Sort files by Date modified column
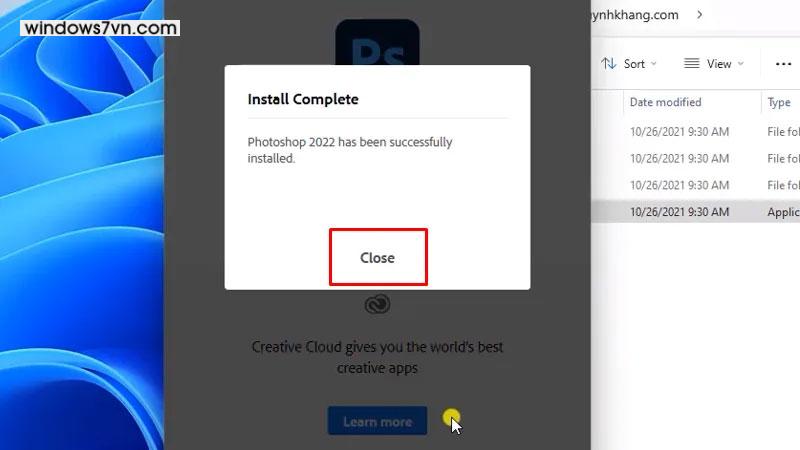The width and height of the screenshot is (800, 450). pos(666,102)
